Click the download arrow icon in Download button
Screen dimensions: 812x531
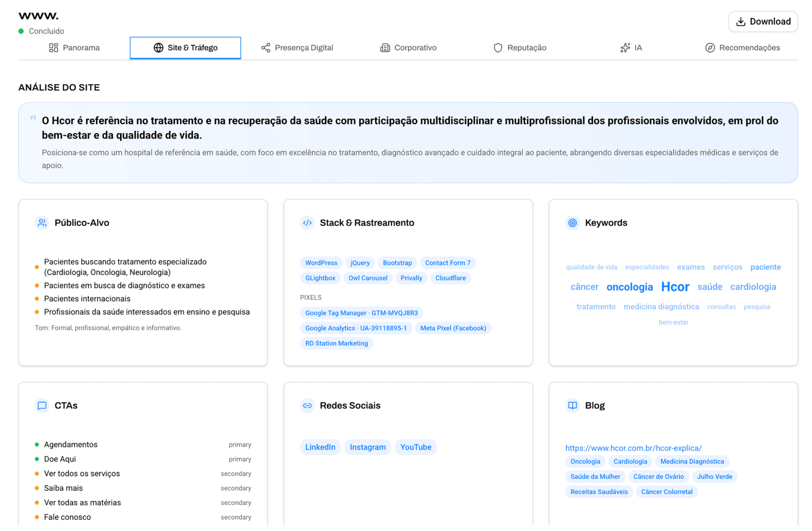(x=740, y=21)
